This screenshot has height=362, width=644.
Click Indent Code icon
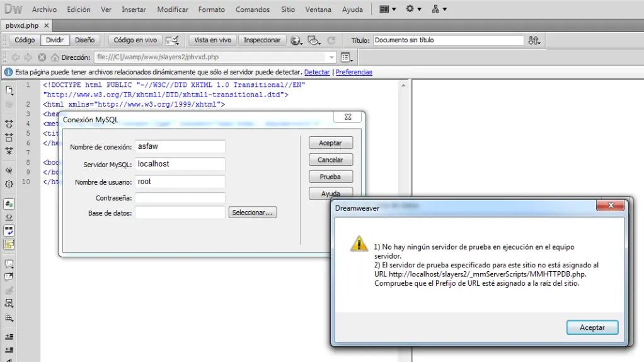9,337
